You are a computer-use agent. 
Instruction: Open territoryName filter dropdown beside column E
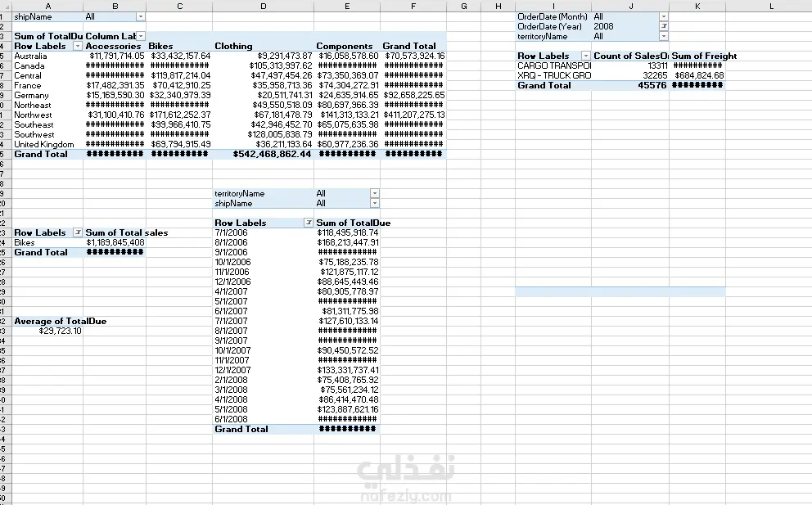pos(374,193)
